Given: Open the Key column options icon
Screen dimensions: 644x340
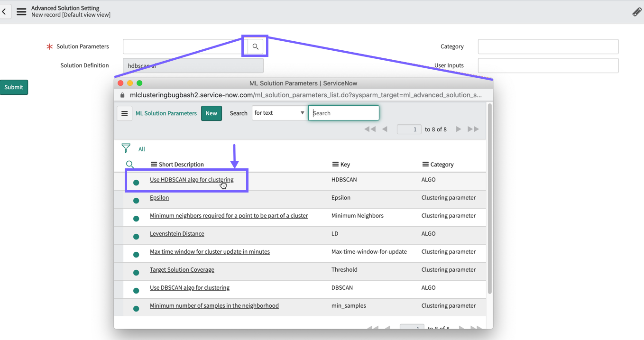Looking at the screenshot, I should 335,165.
